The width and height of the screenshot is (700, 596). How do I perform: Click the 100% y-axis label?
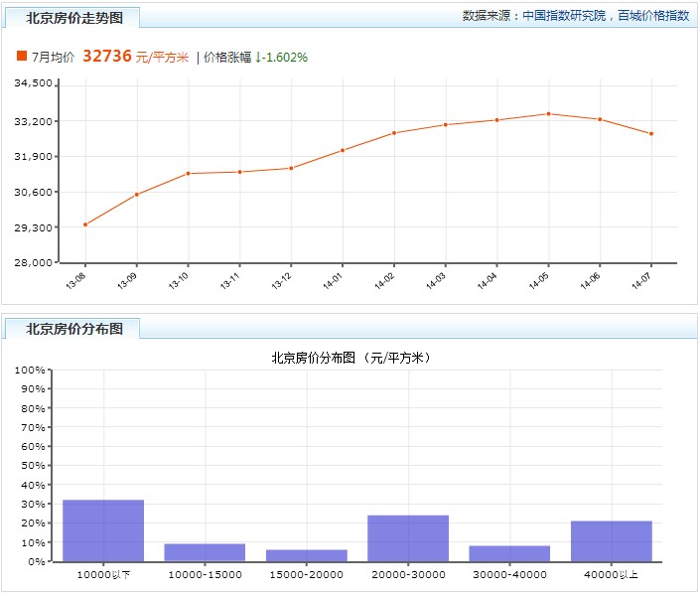30,370
